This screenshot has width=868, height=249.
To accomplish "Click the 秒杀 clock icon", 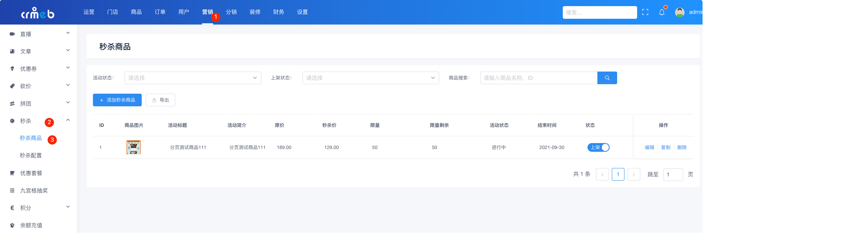I will tap(12, 121).
